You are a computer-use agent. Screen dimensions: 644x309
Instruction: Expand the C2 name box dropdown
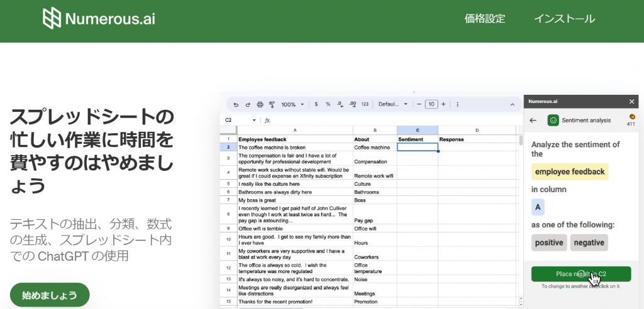(254, 120)
